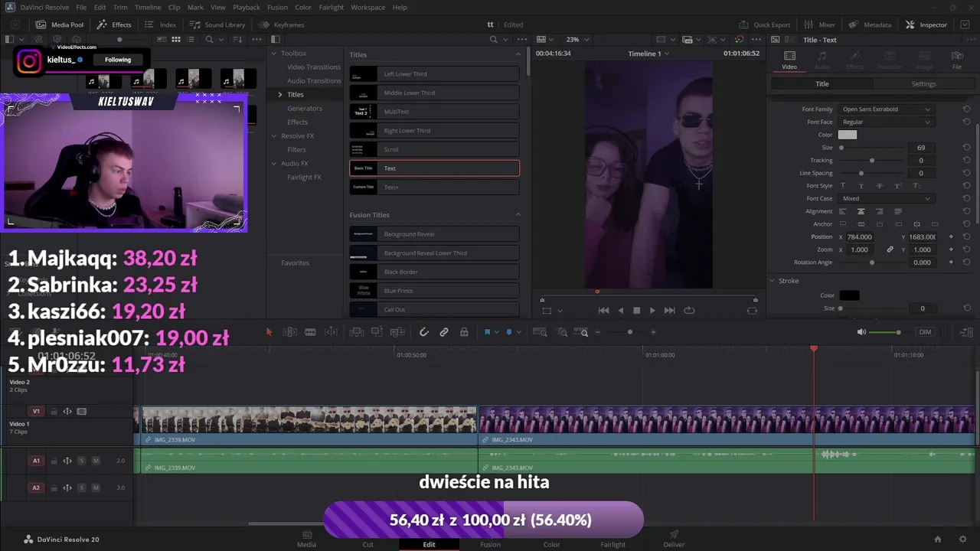Image resolution: width=980 pixels, height=551 pixels.
Task: Open Quick Export
Action: (x=764, y=24)
